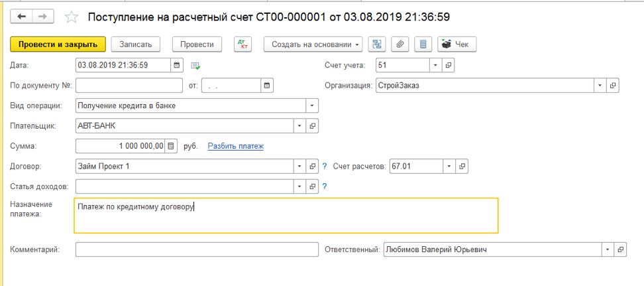Add document to favorites with star icon
The height and width of the screenshot is (286, 644).
click(73, 17)
